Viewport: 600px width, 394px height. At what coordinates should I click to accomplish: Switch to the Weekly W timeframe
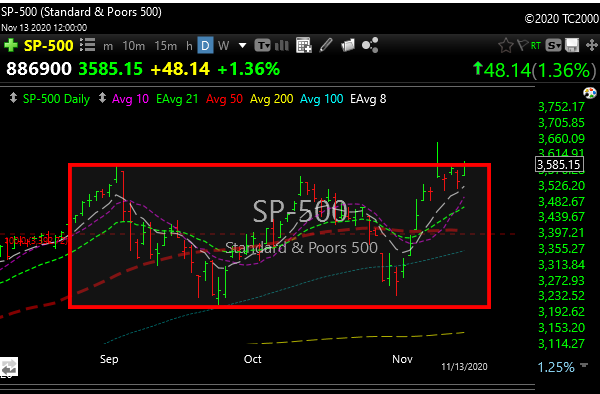coord(223,46)
